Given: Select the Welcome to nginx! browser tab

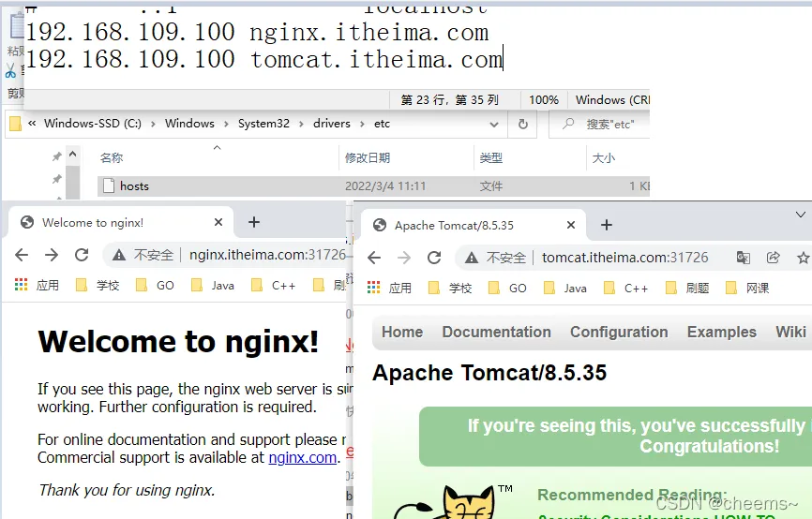Looking at the screenshot, I should click(122, 223).
